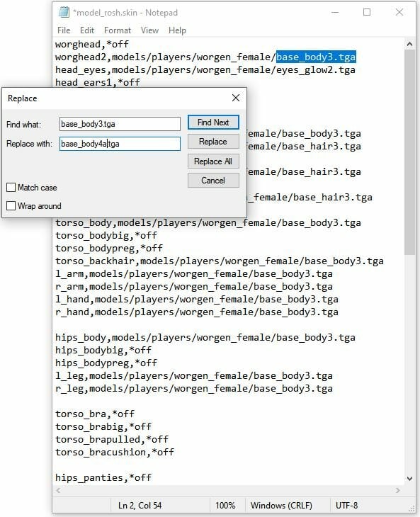Close the Replace dialog with X
Image resolution: width=420 pixels, height=517 pixels.
tap(236, 98)
